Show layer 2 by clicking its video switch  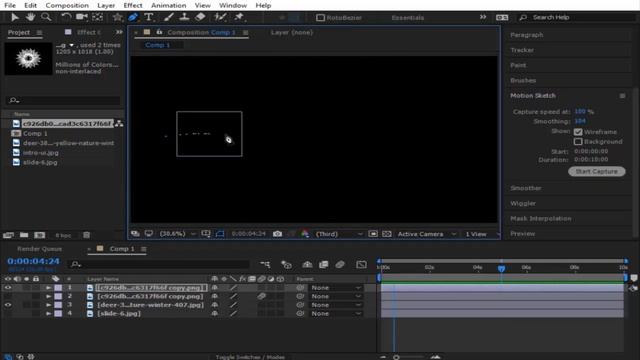coord(8,296)
